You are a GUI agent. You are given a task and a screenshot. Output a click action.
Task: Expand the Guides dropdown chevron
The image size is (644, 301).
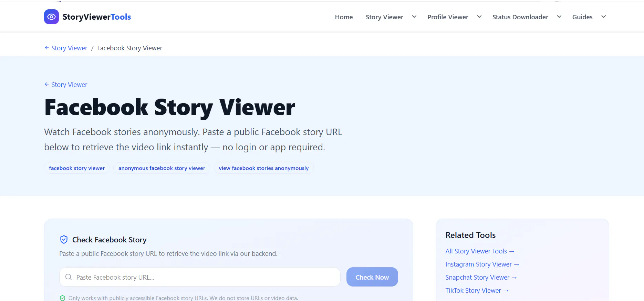603,17
